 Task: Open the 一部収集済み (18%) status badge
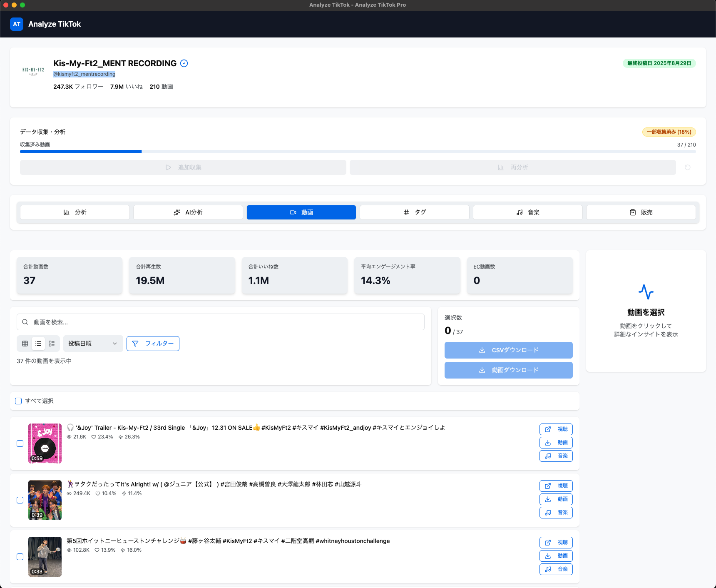click(x=668, y=132)
